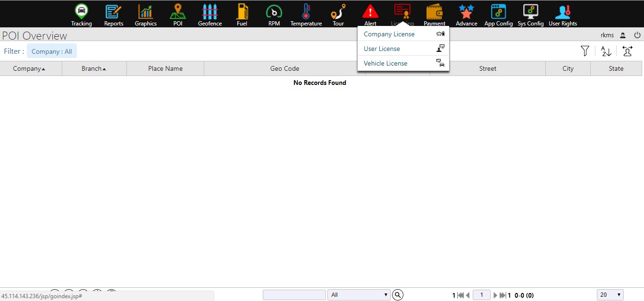Click the power logout icon
This screenshot has width=644, height=301.
coord(637,35)
